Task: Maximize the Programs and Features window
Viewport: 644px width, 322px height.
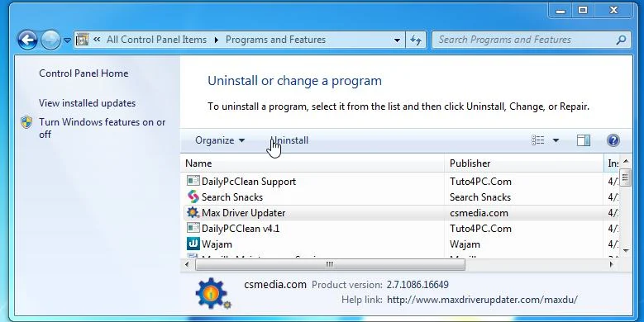Action: [x=583, y=11]
